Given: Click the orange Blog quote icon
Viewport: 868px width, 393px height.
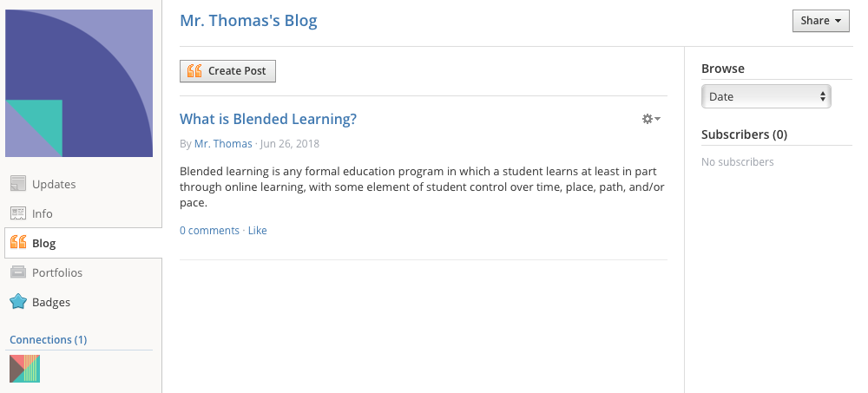Looking at the screenshot, I should [18, 243].
